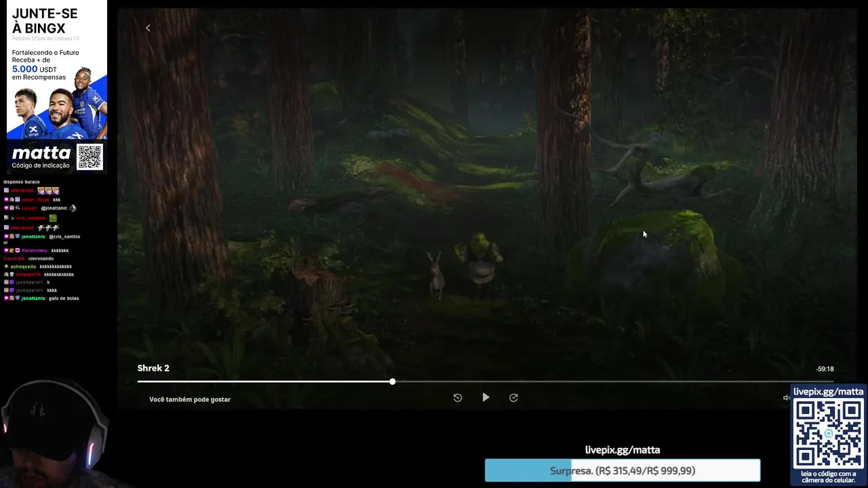Viewport: 868px width, 488px height.
Task: Click the livepix QR code
Action: [x=829, y=434]
